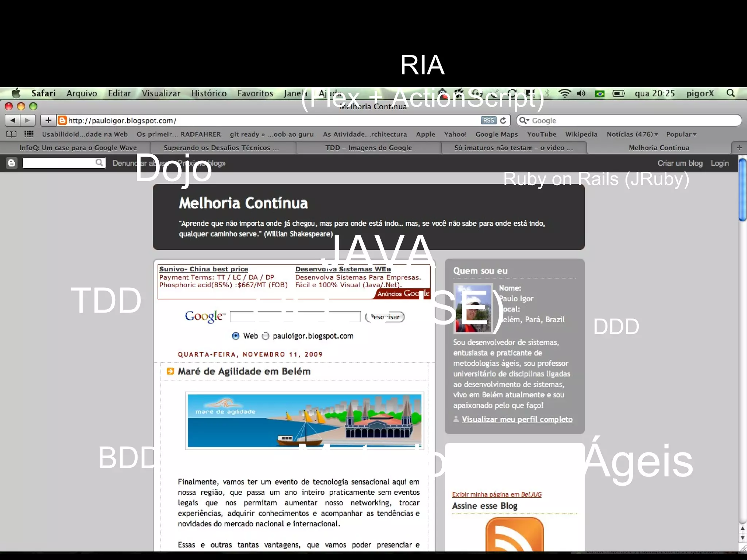The width and height of the screenshot is (747, 560).
Task: Open the Apple bookmark
Action: 426,134
